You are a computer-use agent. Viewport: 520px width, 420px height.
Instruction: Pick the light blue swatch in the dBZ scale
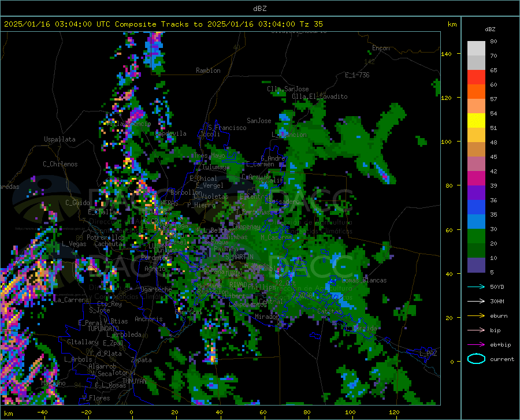point(476,222)
